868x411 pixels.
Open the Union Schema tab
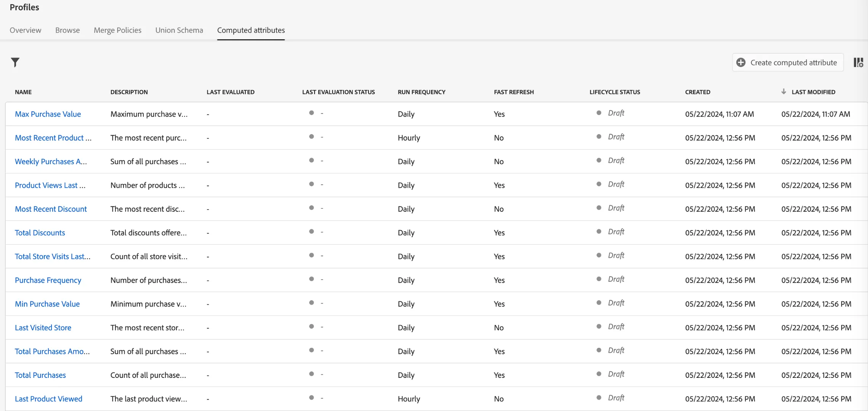[x=179, y=30]
